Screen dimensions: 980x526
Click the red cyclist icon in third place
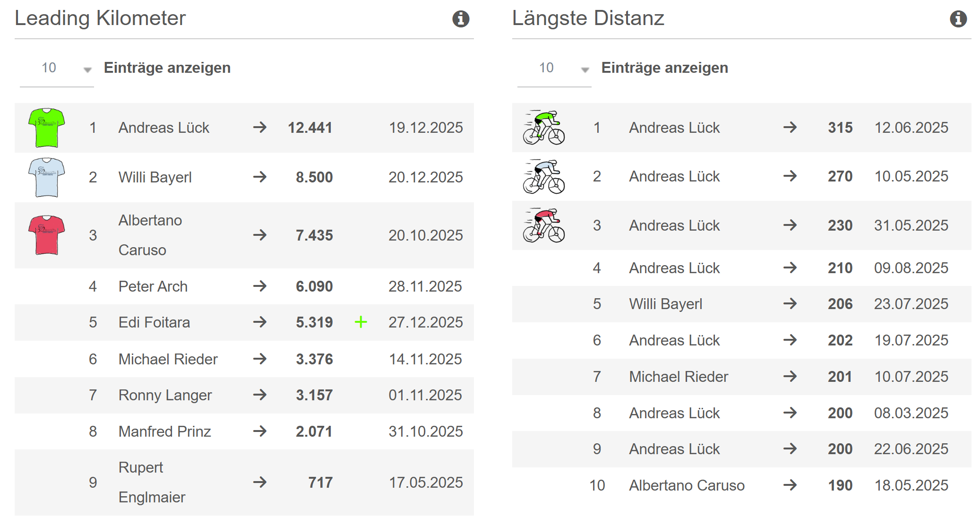[543, 225]
